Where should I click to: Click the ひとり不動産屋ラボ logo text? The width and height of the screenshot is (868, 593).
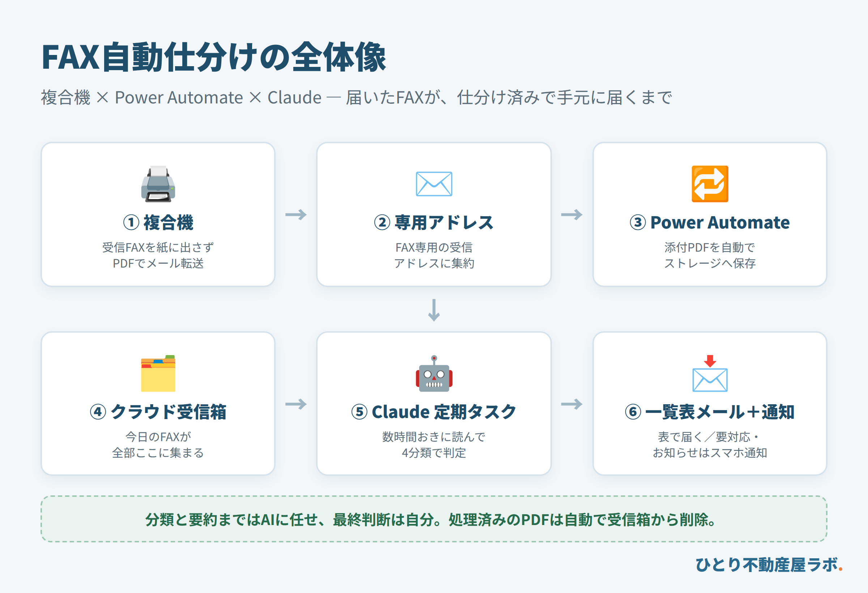pyautogui.click(x=769, y=564)
